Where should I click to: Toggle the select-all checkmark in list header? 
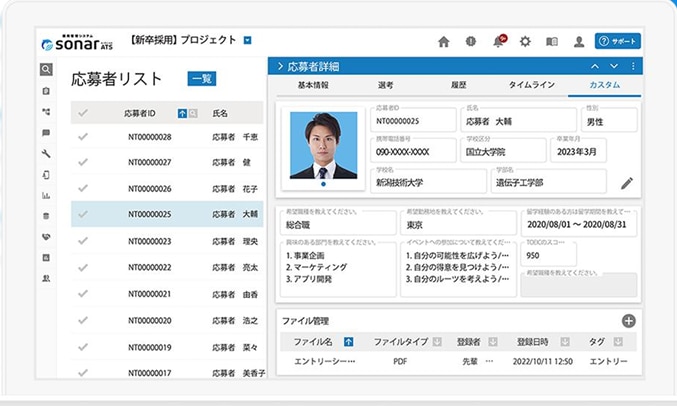click(x=84, y=114)
